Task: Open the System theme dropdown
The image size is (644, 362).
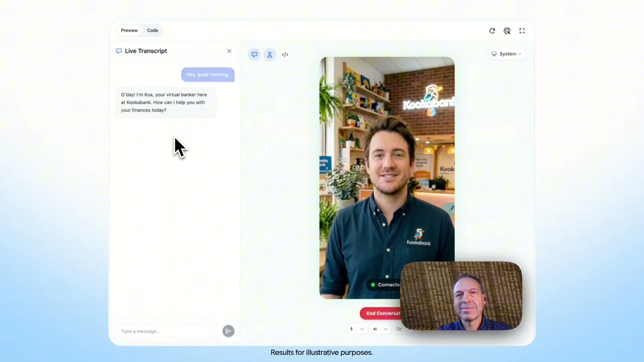Action: pos(506,54)
